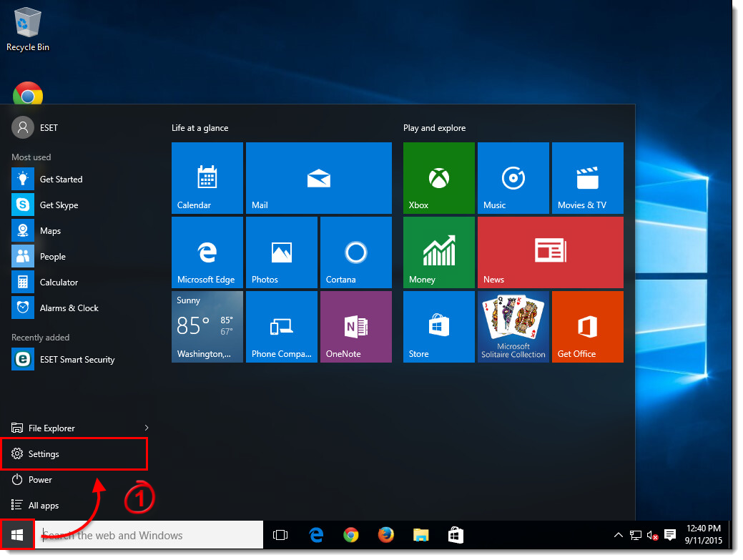
Task: Click the muted volume icon
Action: click(652, 536)
